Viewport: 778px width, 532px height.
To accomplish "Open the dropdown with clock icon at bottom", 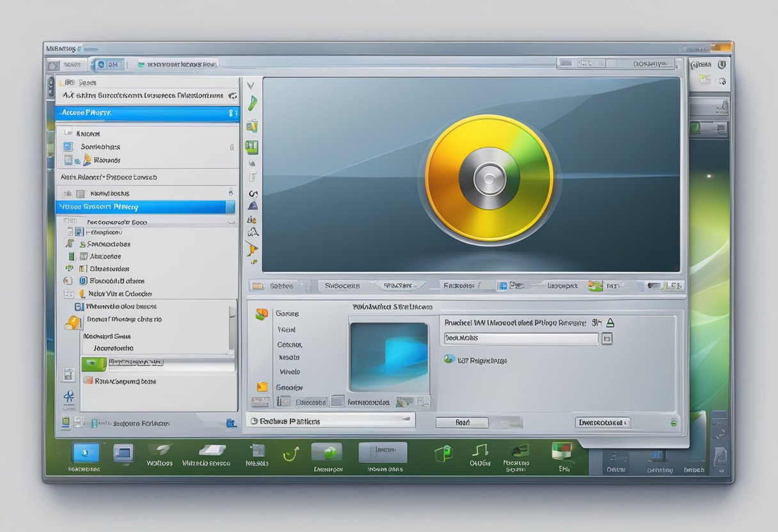I will tap(329, 421).
